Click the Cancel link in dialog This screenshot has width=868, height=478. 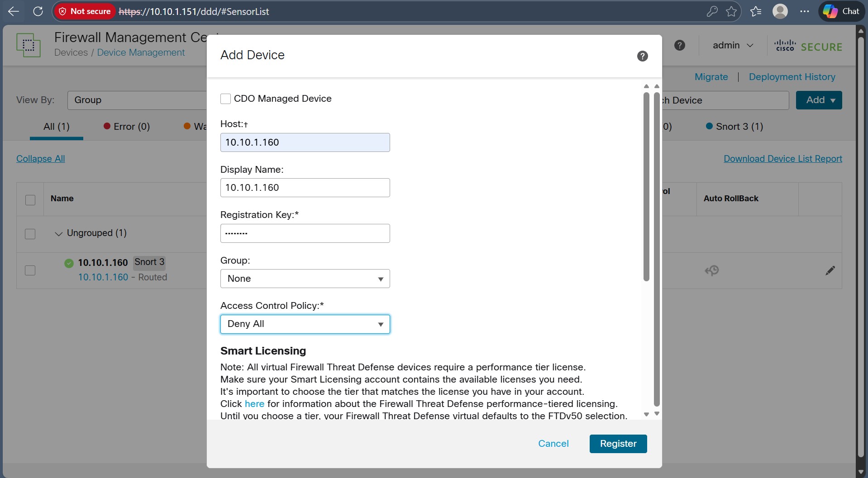(x=553, y=444)
